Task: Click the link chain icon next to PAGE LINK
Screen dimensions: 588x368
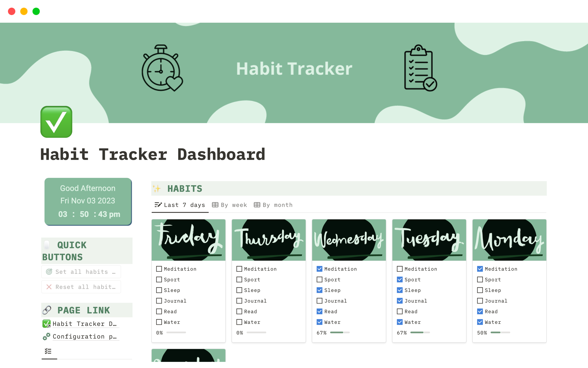Action: [47, 308]
